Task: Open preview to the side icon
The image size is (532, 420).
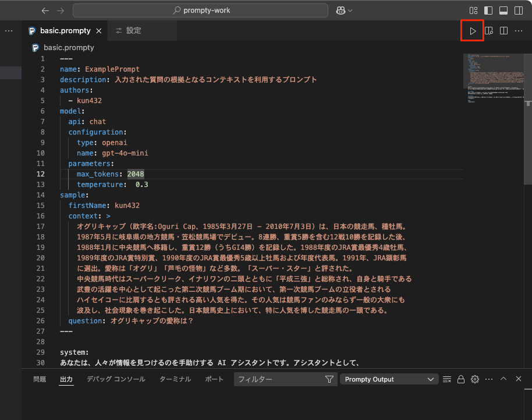Action: tap(488, 31)
